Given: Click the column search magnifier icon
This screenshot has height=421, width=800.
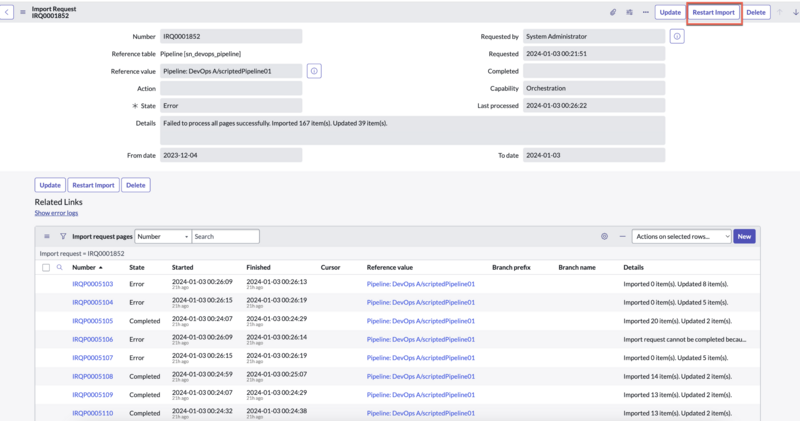Looking at the screenshot, I should pos(60,267).
